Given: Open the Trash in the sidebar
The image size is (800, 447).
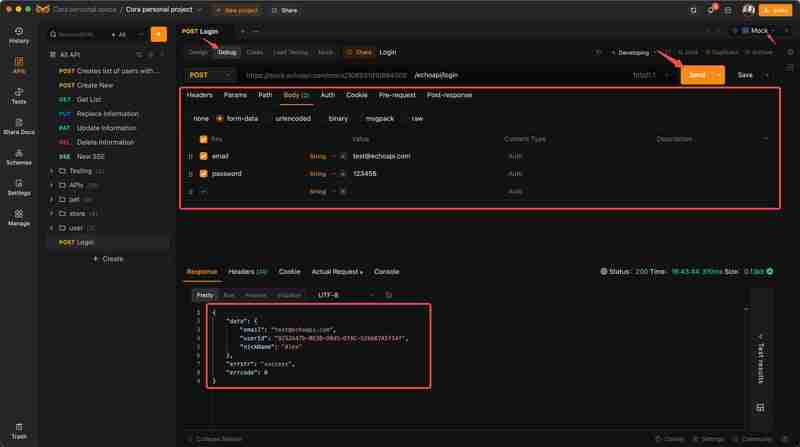Looking at the screenshot, I should click(19, 428).
